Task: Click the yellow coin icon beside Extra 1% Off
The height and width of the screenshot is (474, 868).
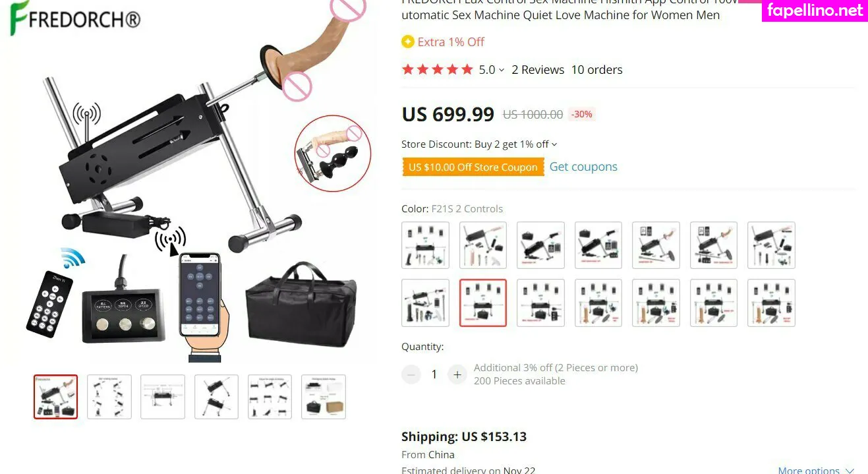Action: point(408,42)
